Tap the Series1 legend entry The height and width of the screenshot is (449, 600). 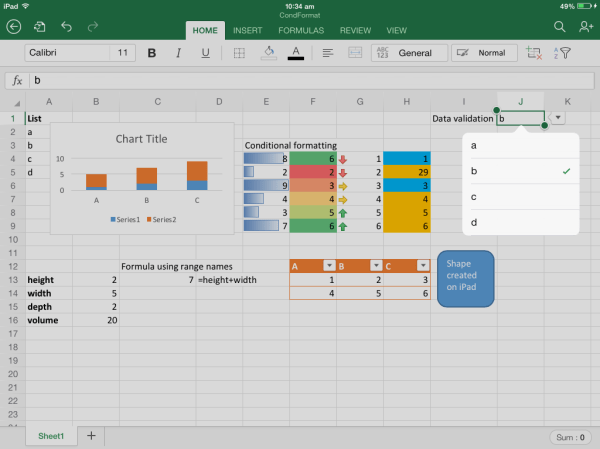[126, 220]
